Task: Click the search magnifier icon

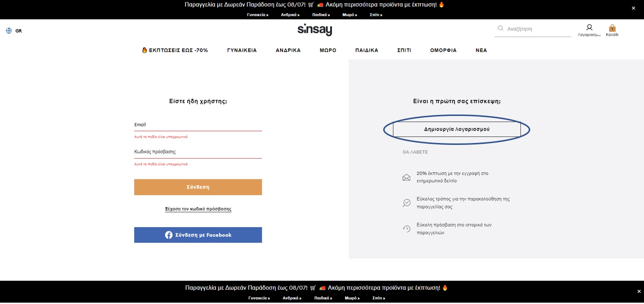Action: (500, 28)
